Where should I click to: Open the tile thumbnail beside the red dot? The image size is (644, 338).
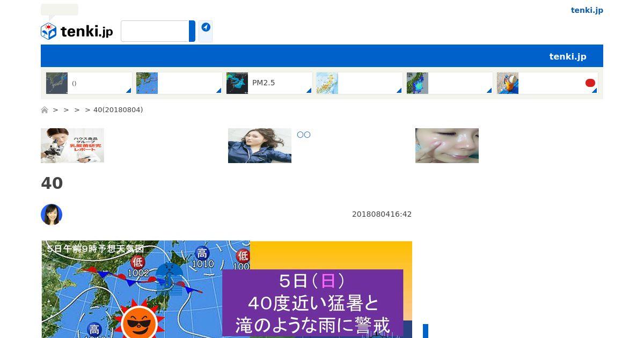[508, 83]
